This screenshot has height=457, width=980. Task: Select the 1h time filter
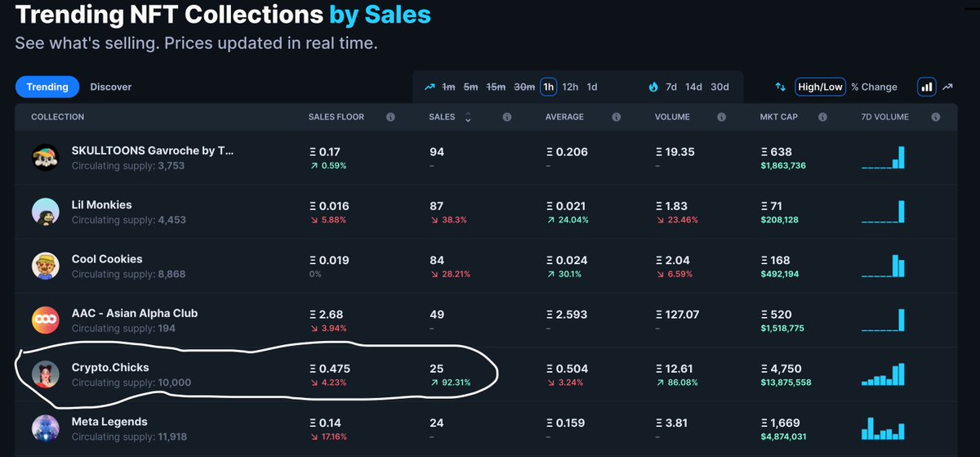(x=548, y=87)
